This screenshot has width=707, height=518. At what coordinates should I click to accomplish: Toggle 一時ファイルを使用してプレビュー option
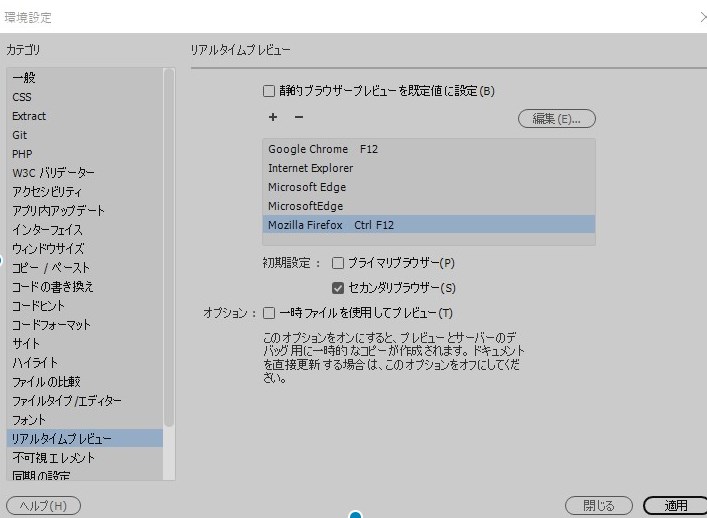(269, 313)
